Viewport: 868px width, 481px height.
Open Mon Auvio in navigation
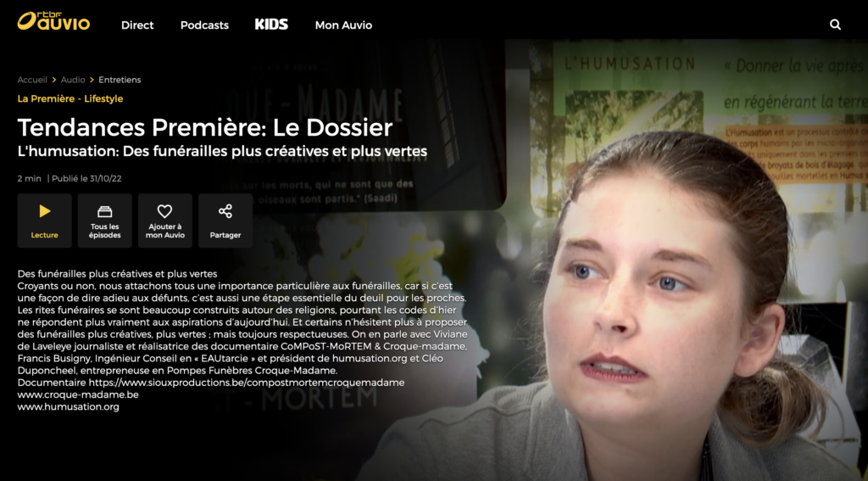pos(343,25)
